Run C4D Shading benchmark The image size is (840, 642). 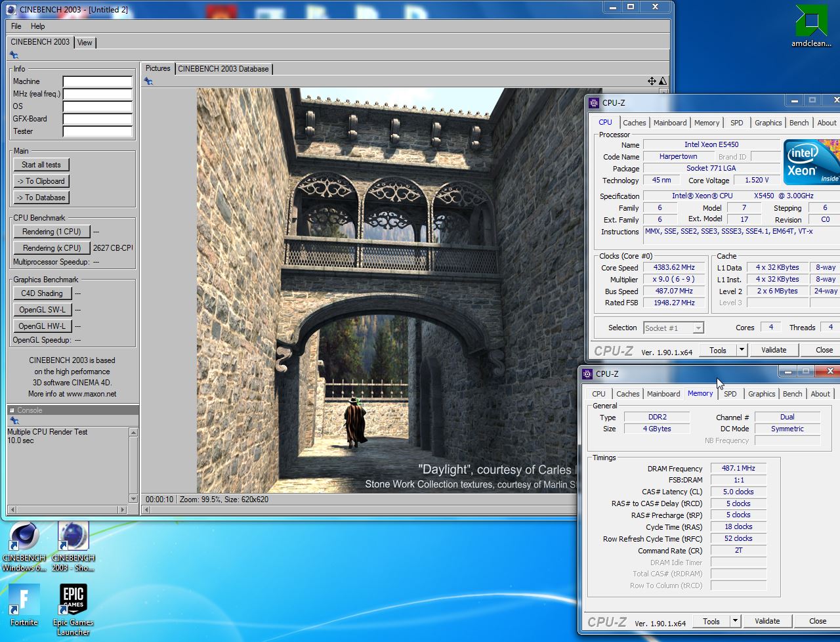42,293
